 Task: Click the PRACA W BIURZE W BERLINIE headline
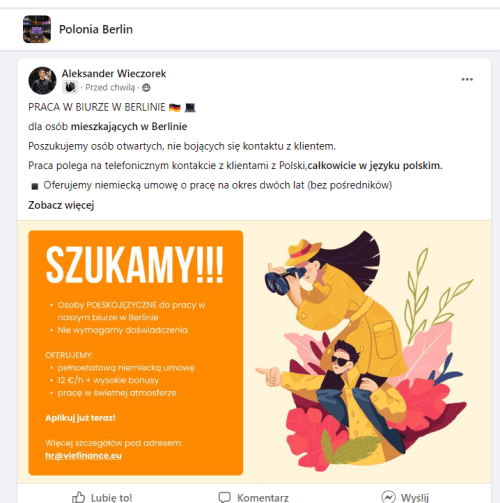click(x=97, y=107)
